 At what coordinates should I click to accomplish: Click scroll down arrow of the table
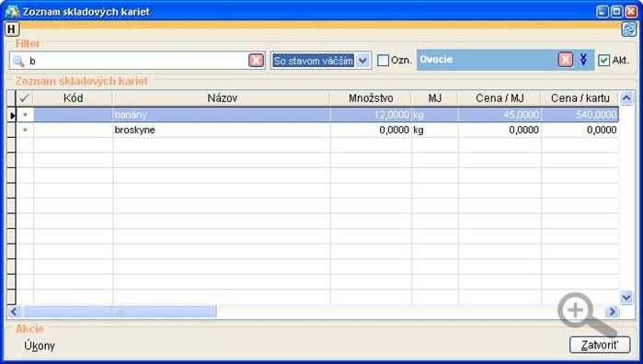click(x=626, y=297)
